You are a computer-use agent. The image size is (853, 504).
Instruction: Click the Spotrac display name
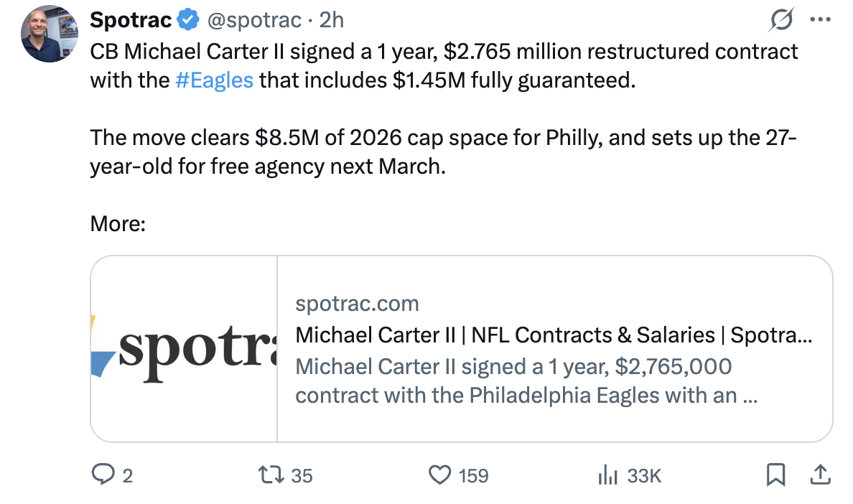[x=131, y=20]
